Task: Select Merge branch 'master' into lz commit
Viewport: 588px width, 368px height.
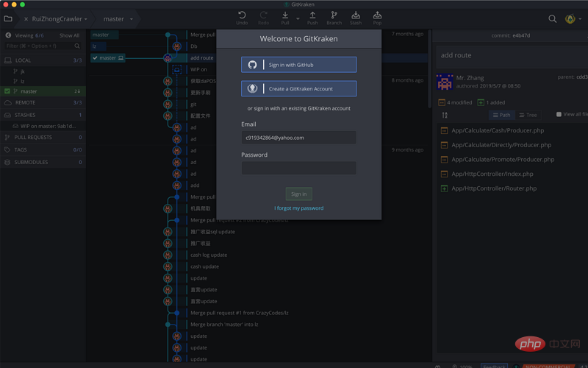Action: 224,325
